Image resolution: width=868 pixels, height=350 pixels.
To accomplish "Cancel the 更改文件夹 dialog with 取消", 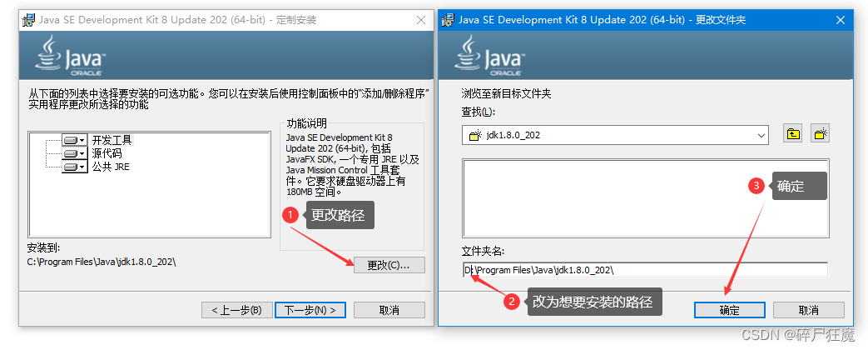I will coord(809,310).
